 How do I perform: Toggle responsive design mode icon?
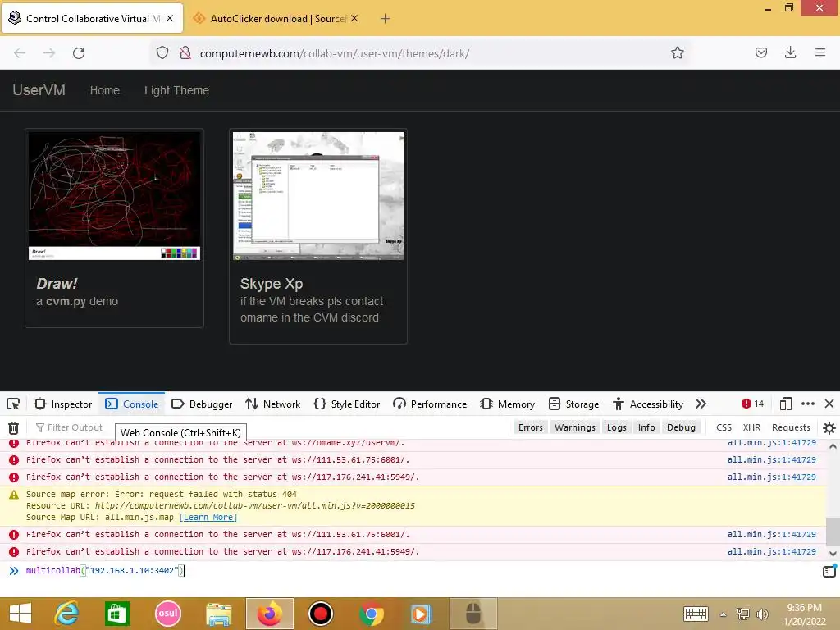coord(786,404)
